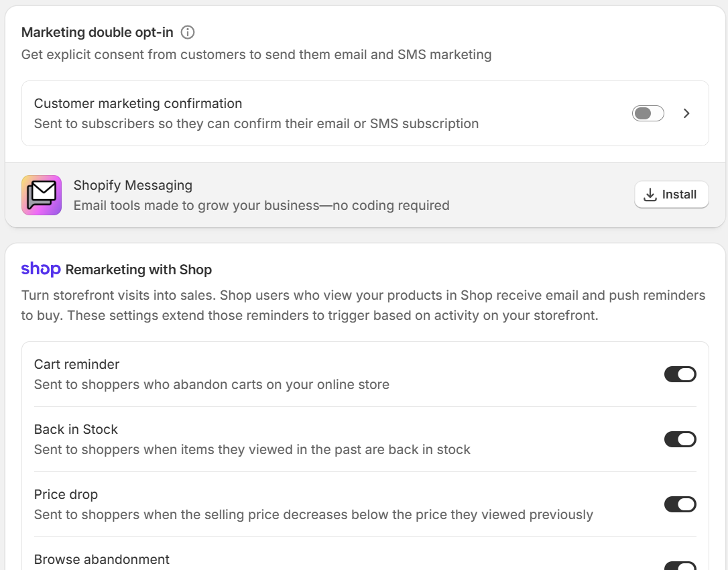The width and height of the screenshot is (728, 570).
Task: Click the Shopify Messaging title text
Action: pos(133,185)
